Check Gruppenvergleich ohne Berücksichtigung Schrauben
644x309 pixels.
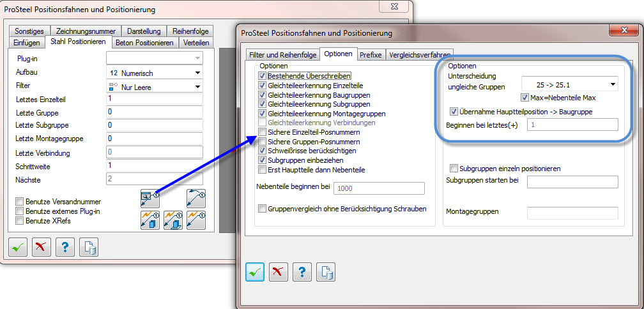click(262, 209)
